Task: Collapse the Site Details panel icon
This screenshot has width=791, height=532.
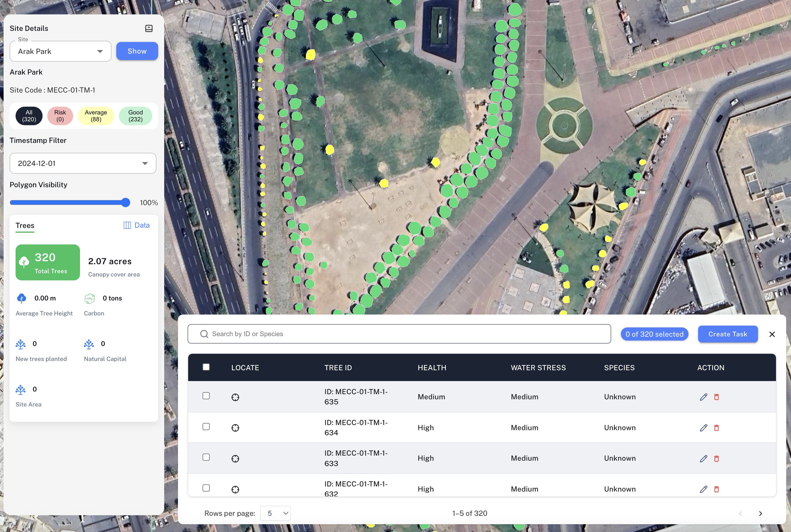Action: point(149,28)
